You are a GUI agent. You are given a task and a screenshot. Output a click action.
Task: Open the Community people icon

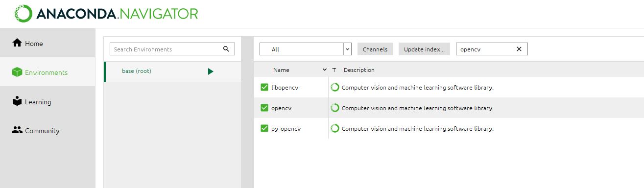point(17,130)
